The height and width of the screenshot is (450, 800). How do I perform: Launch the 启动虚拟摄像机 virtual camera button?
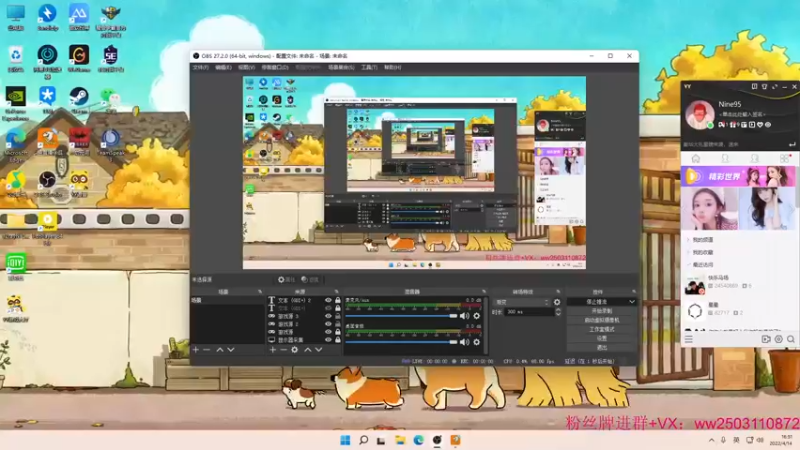[602, 320]
